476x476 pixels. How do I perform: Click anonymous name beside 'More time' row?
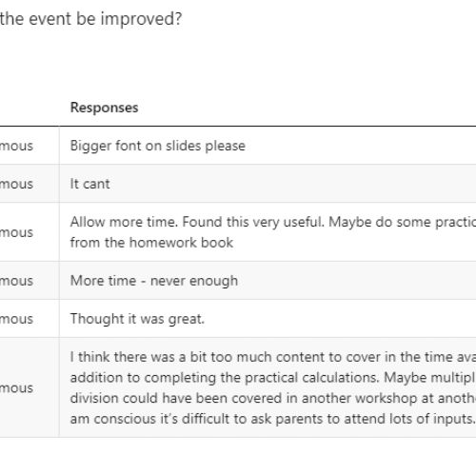coord(16,281)
